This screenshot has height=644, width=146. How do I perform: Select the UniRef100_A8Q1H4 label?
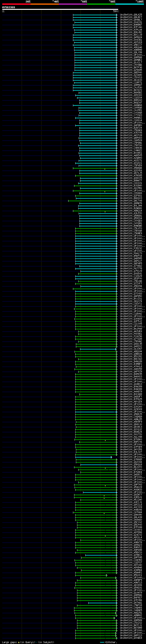[x=131, y=352]
